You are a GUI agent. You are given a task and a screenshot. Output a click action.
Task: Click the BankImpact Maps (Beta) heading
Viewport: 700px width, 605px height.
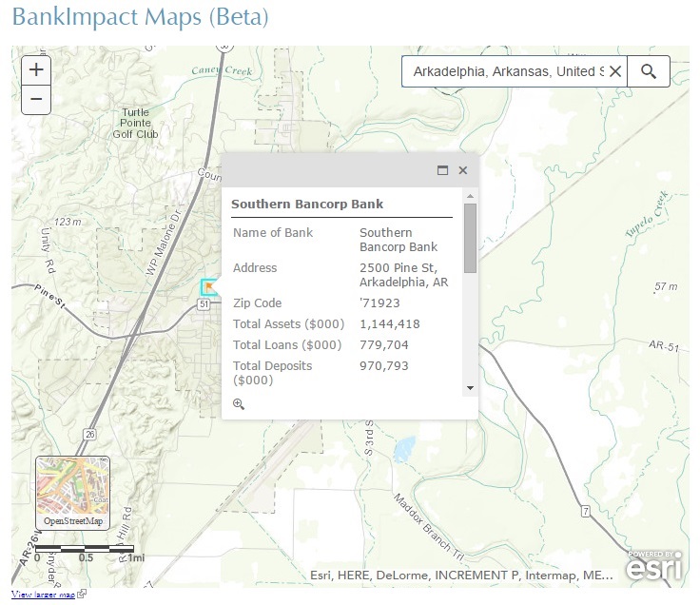point(140,16)
